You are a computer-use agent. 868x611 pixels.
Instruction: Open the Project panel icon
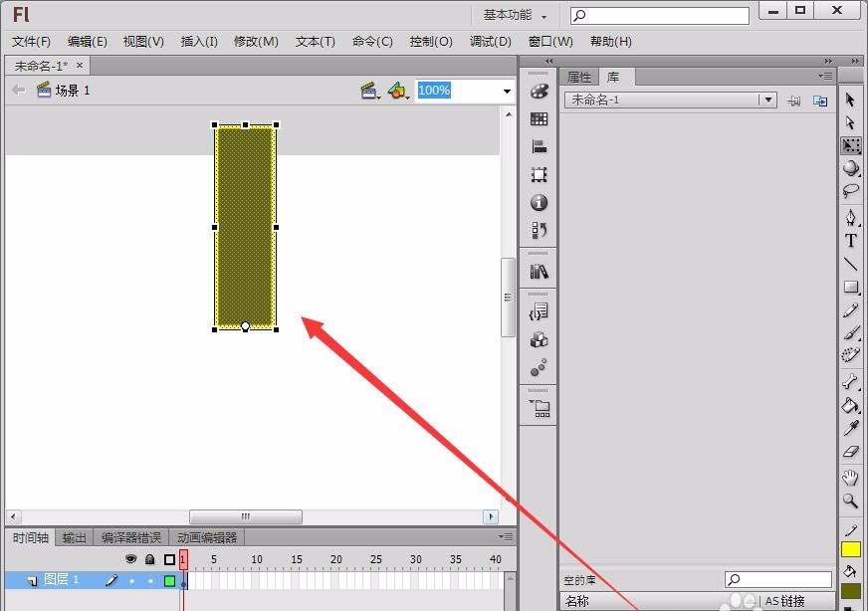coord(539,408)
